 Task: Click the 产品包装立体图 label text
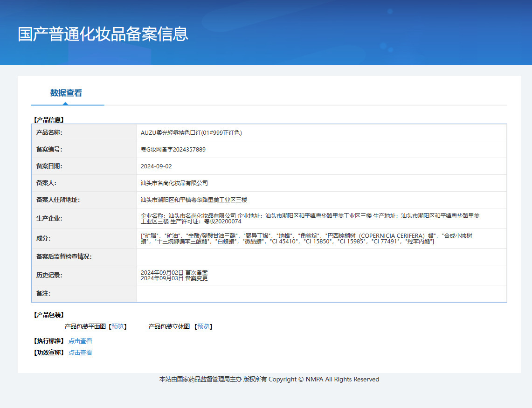click(169, 326)
